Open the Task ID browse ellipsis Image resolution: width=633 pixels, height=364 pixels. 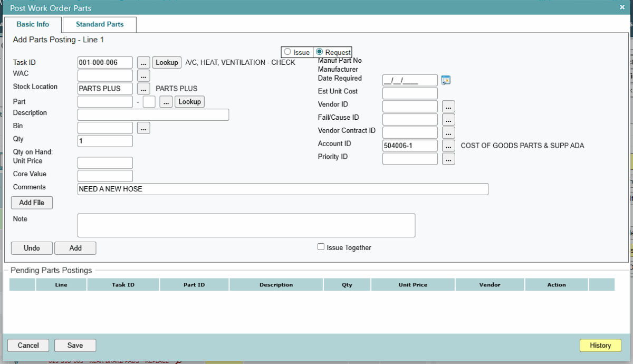tap(143, 62)
